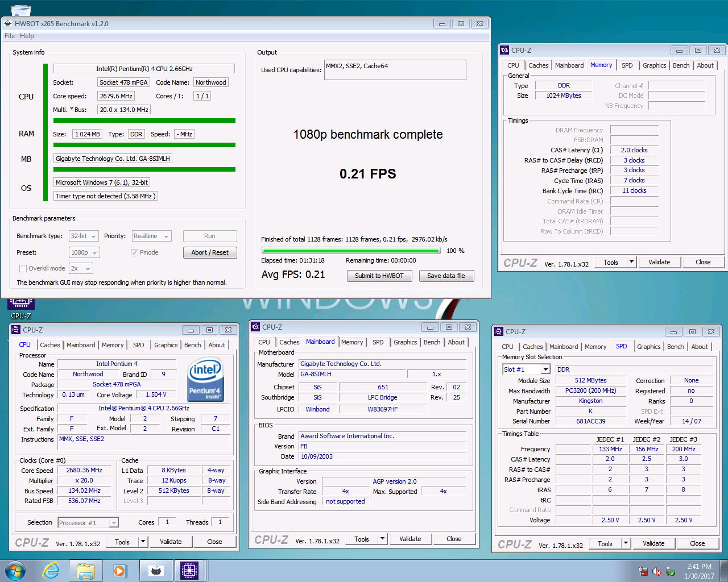Image resolution: width=728 pixels, height=582 pixels.
Task: Open the Benchmark type 32-bit dropdown
Action: pyautogui.click(x=84, y=236)
